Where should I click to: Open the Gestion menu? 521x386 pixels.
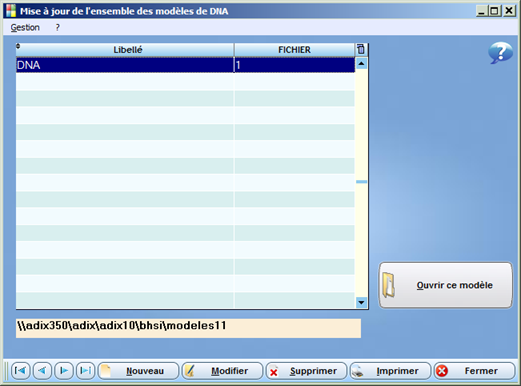tap(25, 27)
